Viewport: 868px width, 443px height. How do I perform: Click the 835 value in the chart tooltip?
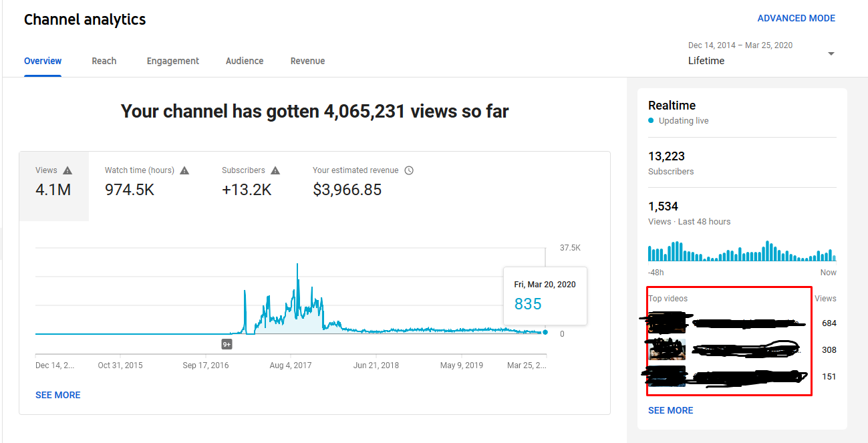coord(528,304)
